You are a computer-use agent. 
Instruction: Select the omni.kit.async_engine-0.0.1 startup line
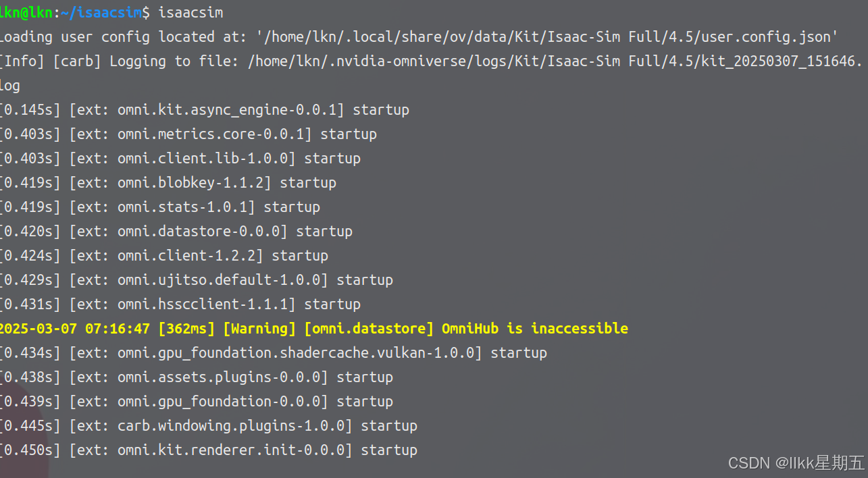204,109
